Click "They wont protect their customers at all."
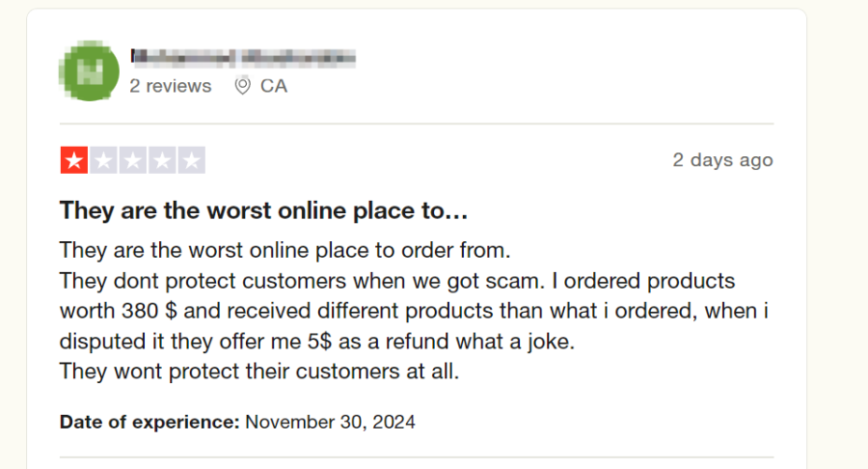This screenshot has width=868, height=469. pyautogui.click(x=259, y=371)
